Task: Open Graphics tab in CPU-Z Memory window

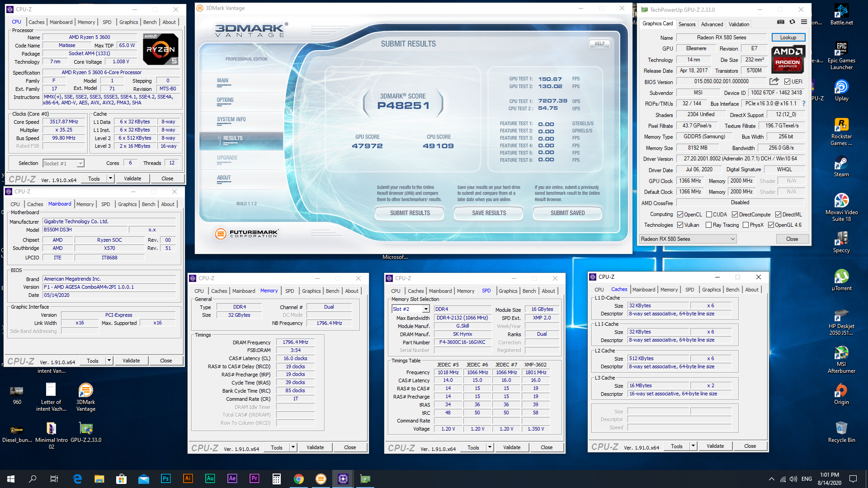Action: [x=311, y=291]
